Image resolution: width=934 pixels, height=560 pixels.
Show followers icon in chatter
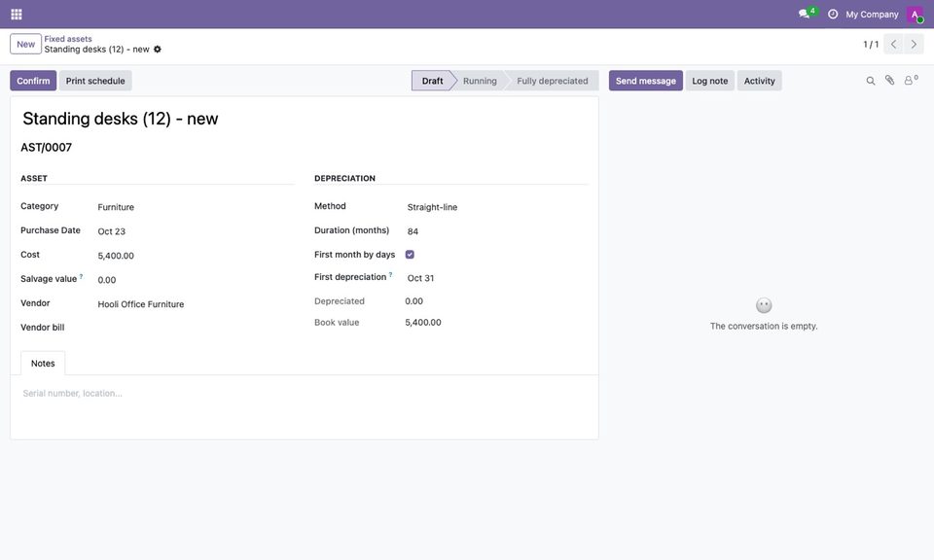(911, 80)
